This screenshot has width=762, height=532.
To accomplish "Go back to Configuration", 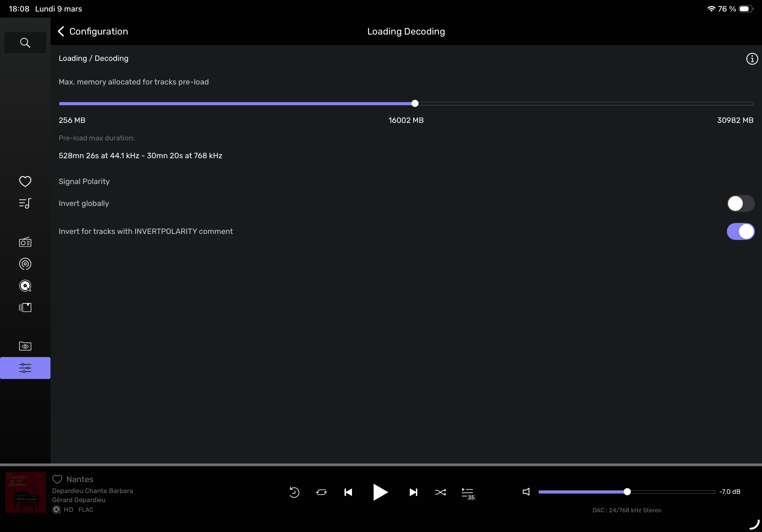I will (x=93, y=32).
